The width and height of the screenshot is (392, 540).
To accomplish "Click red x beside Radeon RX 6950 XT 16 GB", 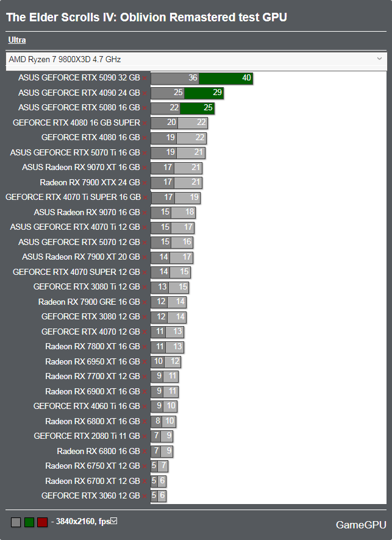I will pyautogui.click(x=144, y=362).
